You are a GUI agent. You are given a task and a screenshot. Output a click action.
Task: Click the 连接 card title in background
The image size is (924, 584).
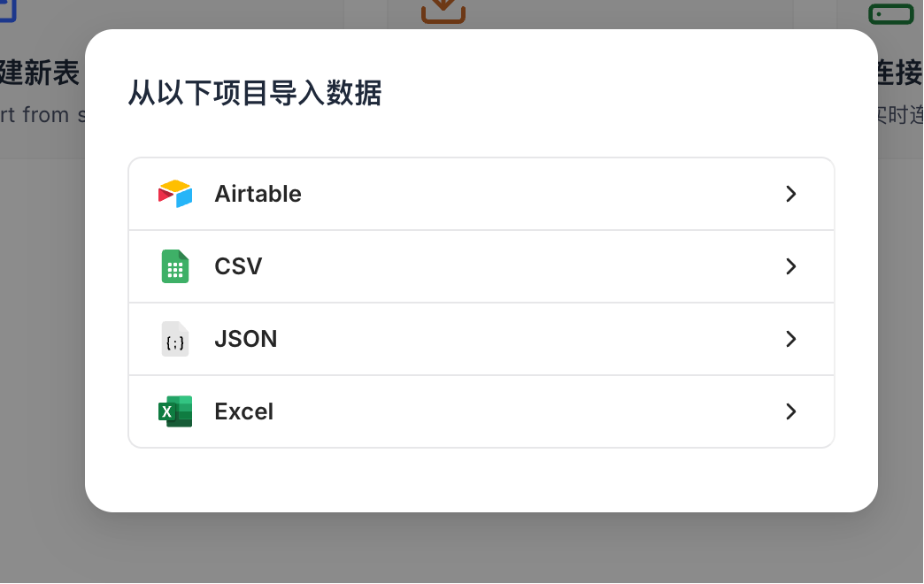click(x=900, y=73)
